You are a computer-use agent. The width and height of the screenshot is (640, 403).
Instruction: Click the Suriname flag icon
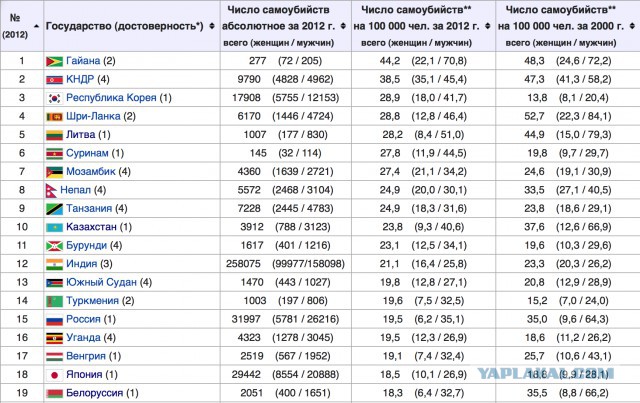pyautogui.click(x=54, y=154)
